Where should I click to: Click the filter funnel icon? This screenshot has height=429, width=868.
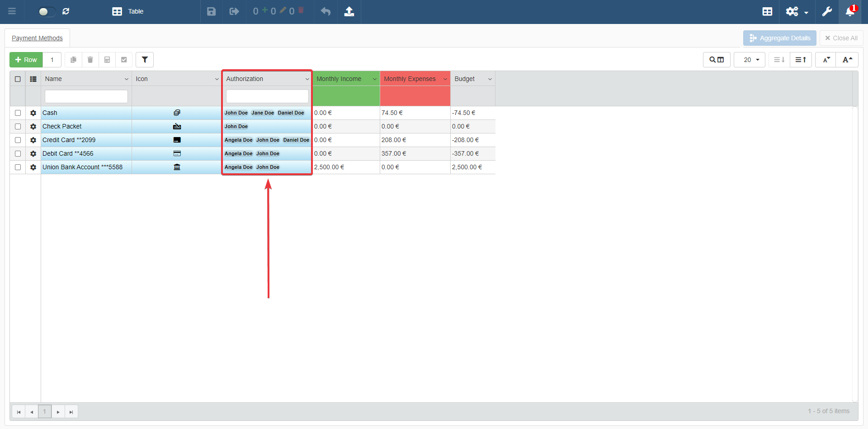coord(145,60)
